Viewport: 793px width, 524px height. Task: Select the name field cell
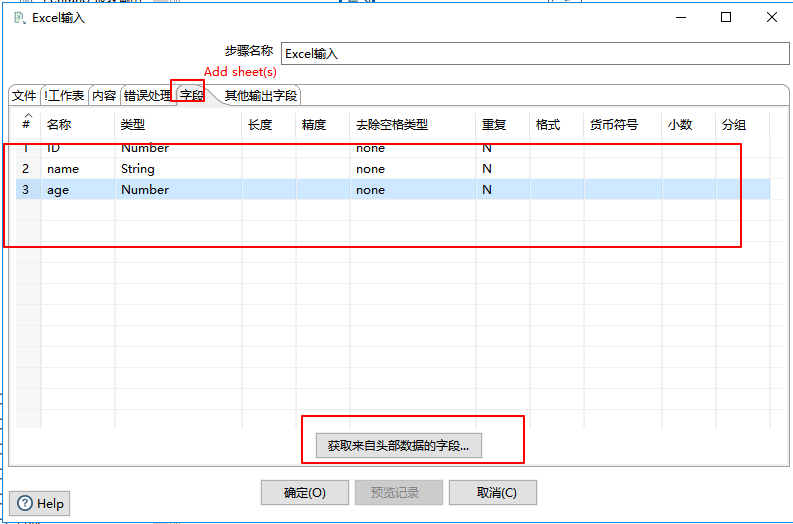78,168
